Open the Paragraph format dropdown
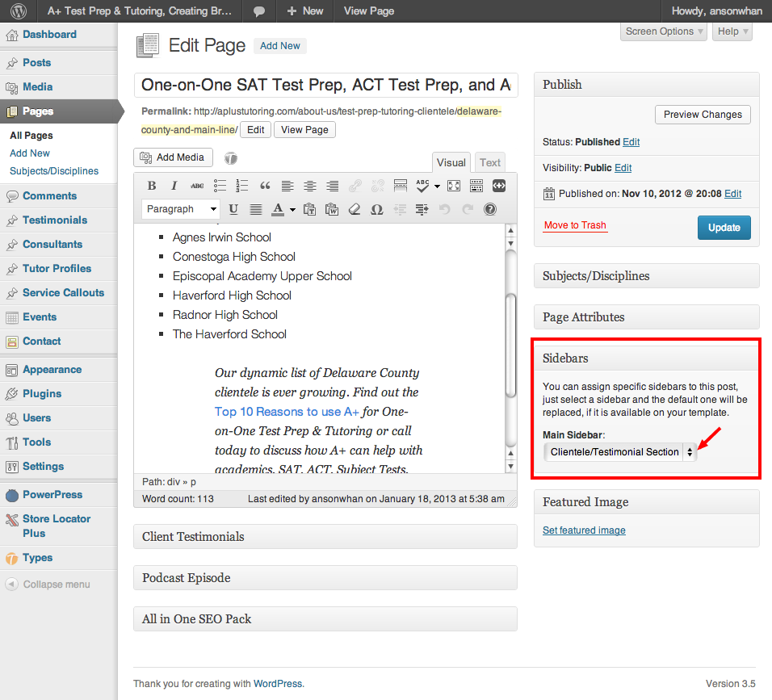The width and height of the screenshot is (772, 700). coord(181,209)
